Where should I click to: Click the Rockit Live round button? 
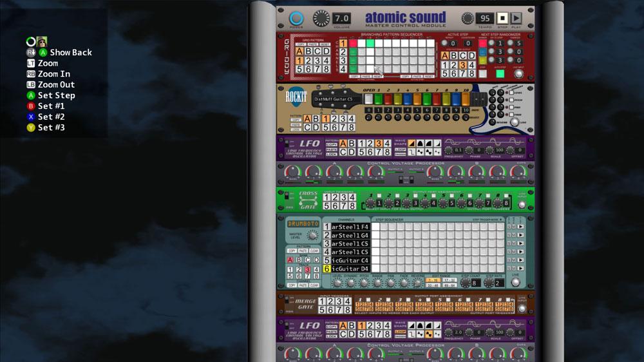514,122
